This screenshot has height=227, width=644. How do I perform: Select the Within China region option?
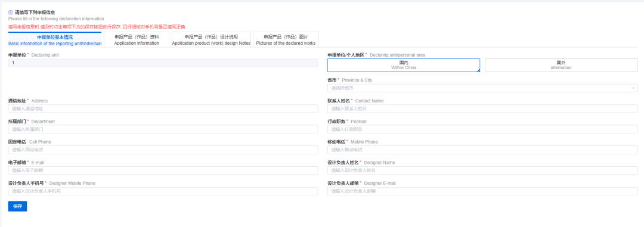coord(403,66)
